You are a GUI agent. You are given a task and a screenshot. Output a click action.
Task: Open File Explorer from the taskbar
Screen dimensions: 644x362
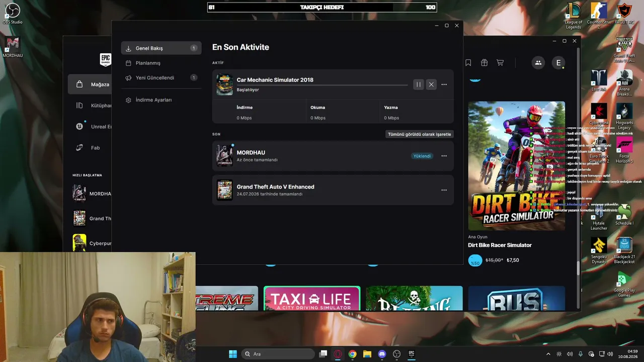367,354
